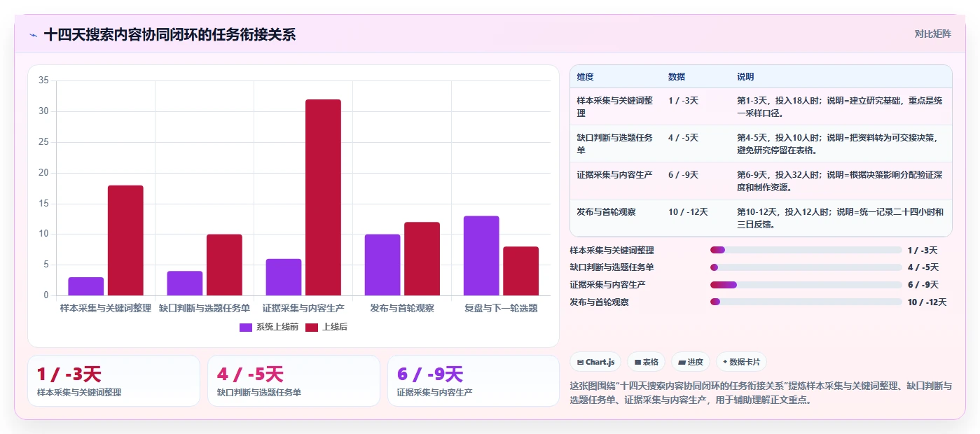Click the purple bar for 缺口判断与选题任务单

coord(185,283)
